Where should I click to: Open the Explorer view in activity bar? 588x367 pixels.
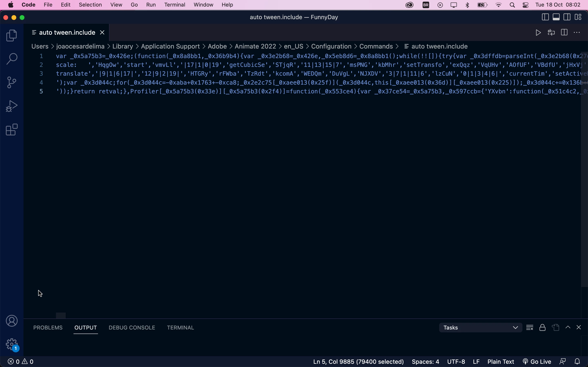pos(11,36)
